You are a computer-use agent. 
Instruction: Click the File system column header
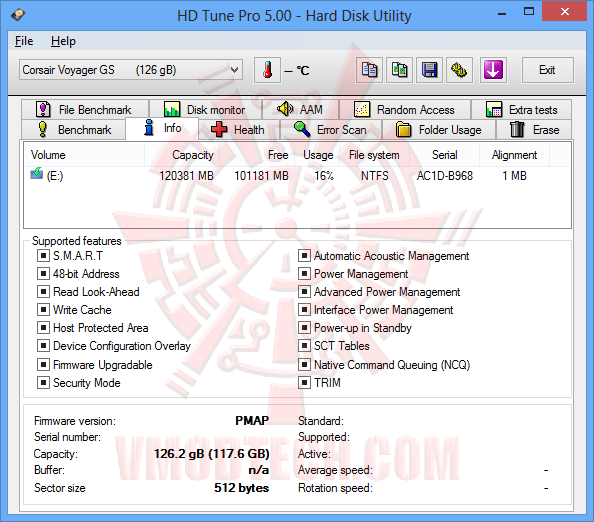point(374,155)
